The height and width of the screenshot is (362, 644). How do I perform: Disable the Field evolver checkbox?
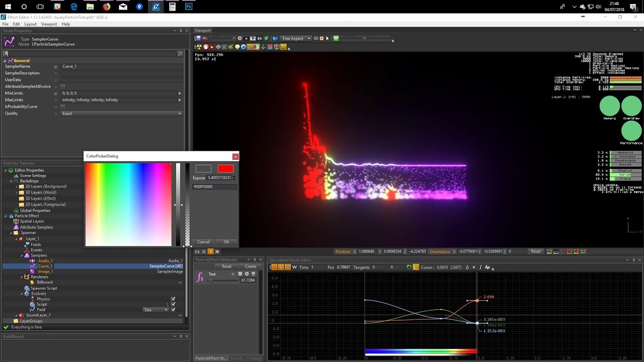[x=174, y=309]
